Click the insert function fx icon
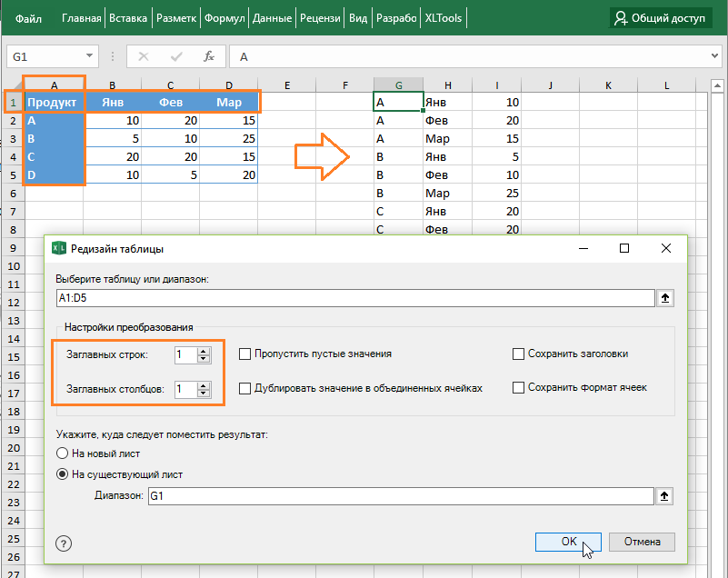728x578 pixels. coord(208,56)
